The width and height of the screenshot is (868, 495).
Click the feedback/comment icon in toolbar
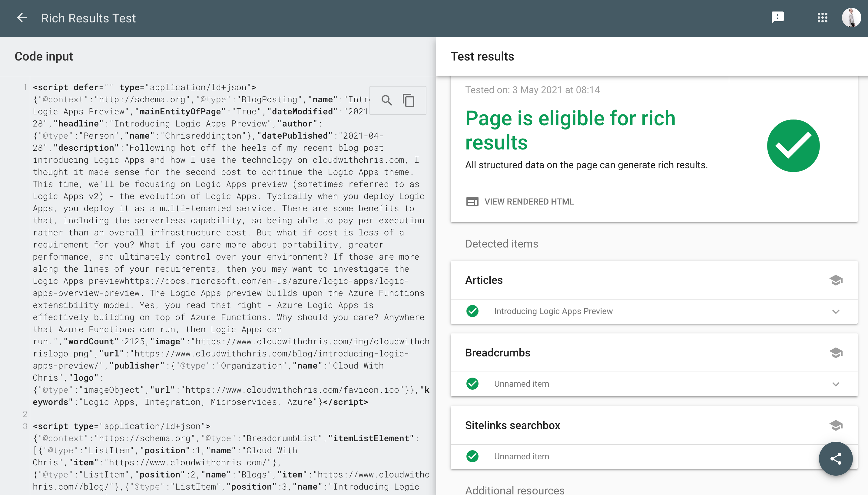click(x=777, y=18)
